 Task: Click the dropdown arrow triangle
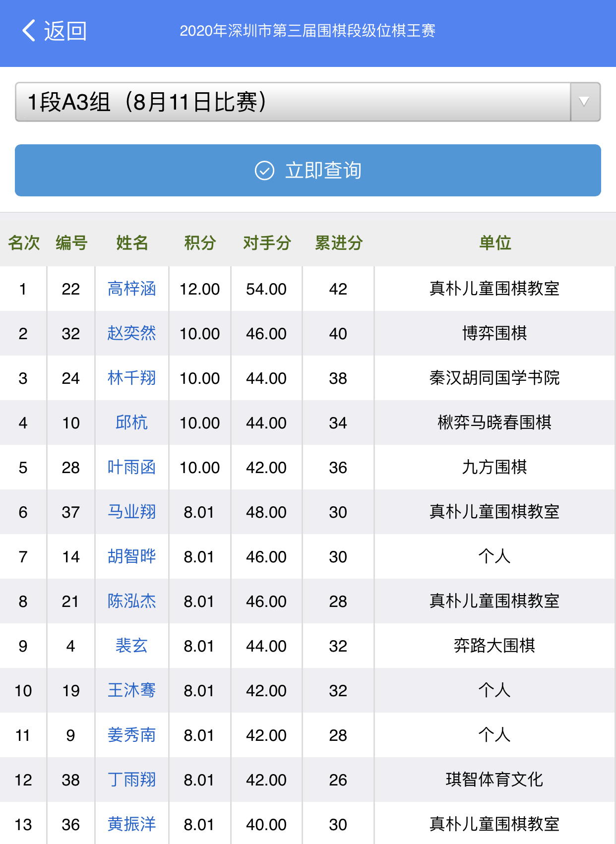coord(584,102)
